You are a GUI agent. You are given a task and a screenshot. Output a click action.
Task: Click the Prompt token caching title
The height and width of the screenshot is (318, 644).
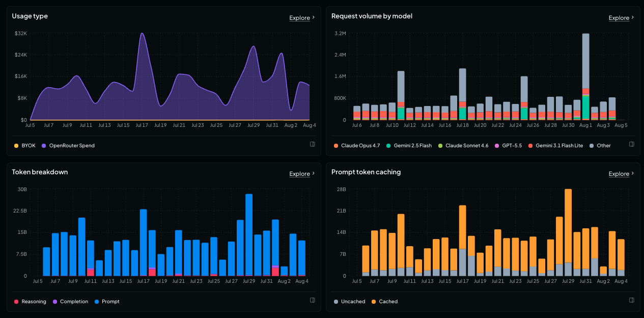366,172
